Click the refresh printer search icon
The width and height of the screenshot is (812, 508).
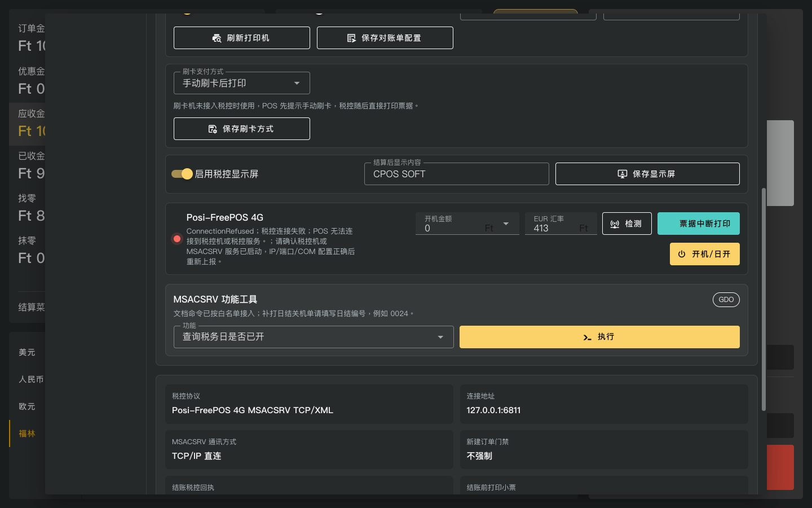[217, 38]
